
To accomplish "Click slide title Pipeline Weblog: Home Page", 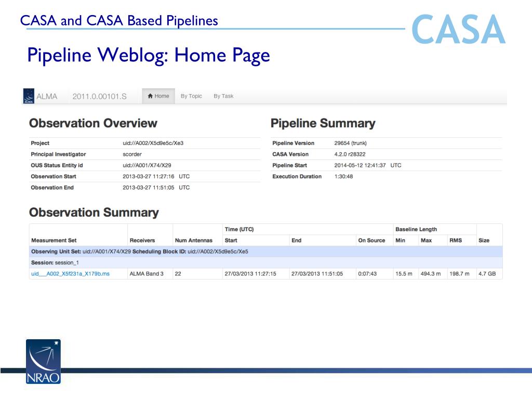I will pos(149,55).
